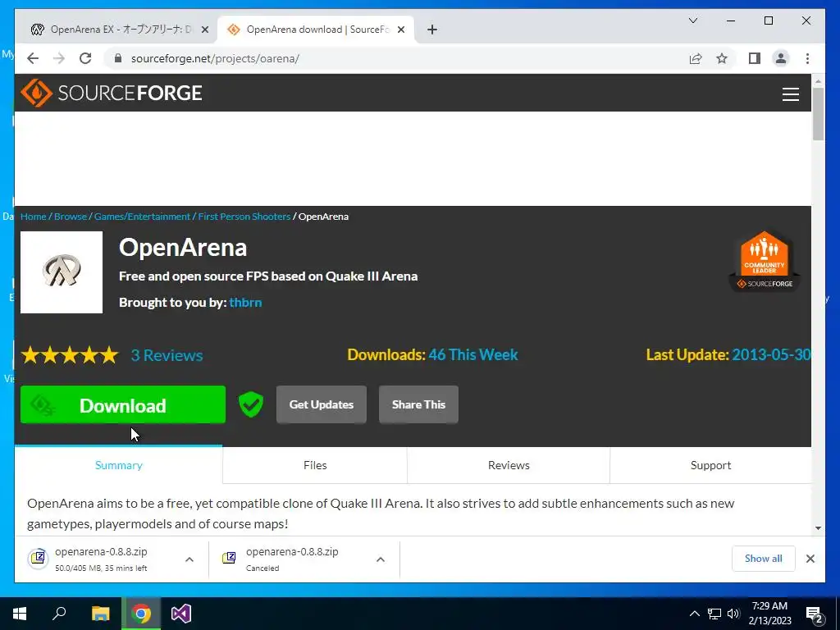The height and width of the screenshot is (630, 840).
Task: Switch to the Files tab
Action: click(315, 465)
